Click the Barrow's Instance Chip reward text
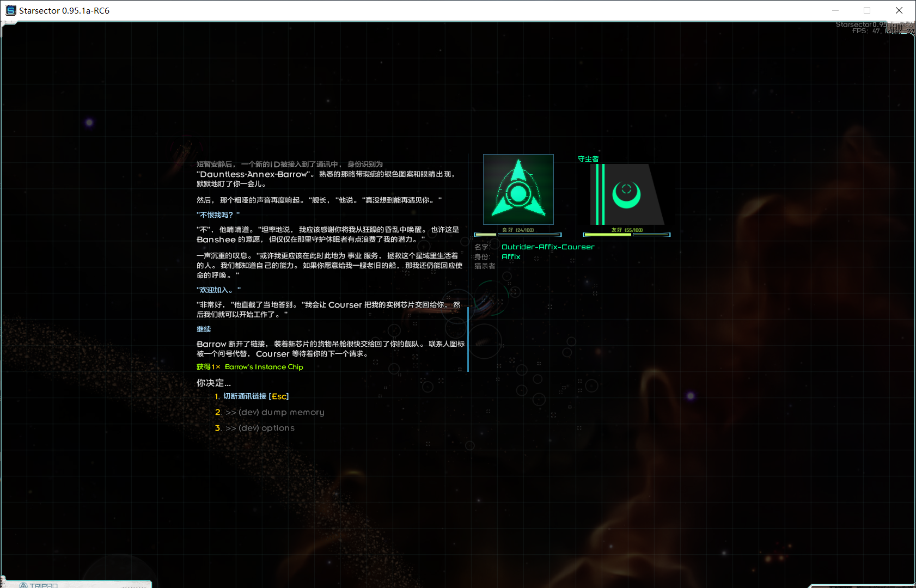 [x=264, y=367]
